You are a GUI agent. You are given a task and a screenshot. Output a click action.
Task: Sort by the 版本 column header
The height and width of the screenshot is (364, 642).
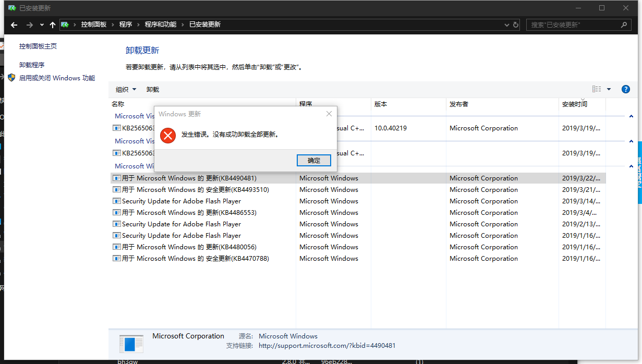pos(409,104)
